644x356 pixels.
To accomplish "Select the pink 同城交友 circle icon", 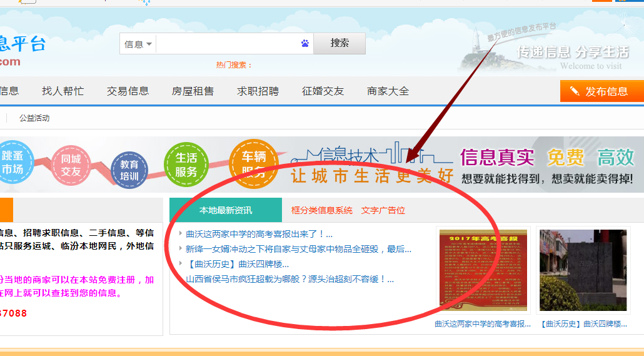I will pyautogui.click(x=71, y=164).
